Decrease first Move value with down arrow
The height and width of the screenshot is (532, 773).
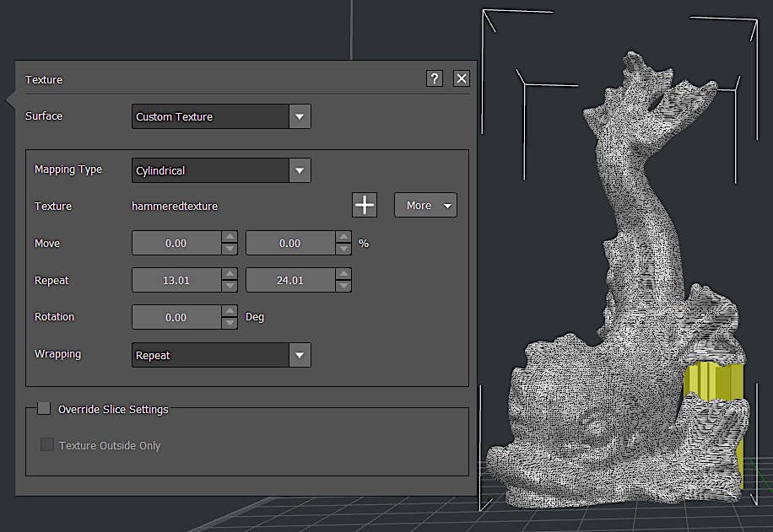229,249
